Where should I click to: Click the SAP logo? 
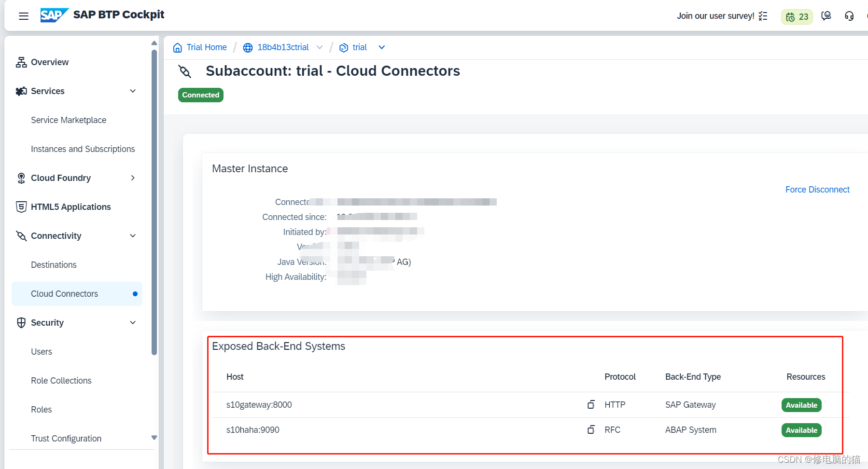pyautogui.click(x=54, y=15)
